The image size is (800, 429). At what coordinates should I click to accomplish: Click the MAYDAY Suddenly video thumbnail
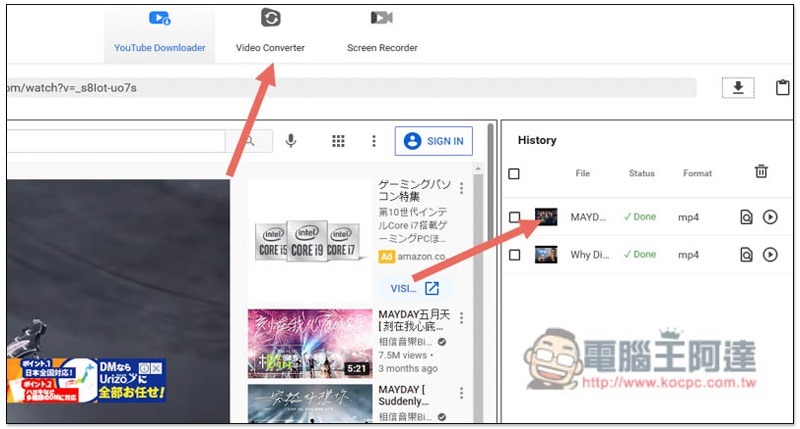pos(310,403)
